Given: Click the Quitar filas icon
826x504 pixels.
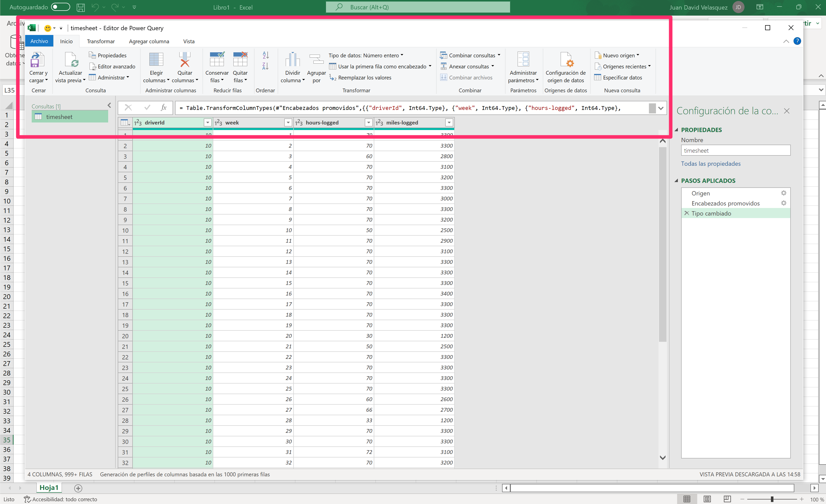Looking at the screenshot, I should [240, 60].
